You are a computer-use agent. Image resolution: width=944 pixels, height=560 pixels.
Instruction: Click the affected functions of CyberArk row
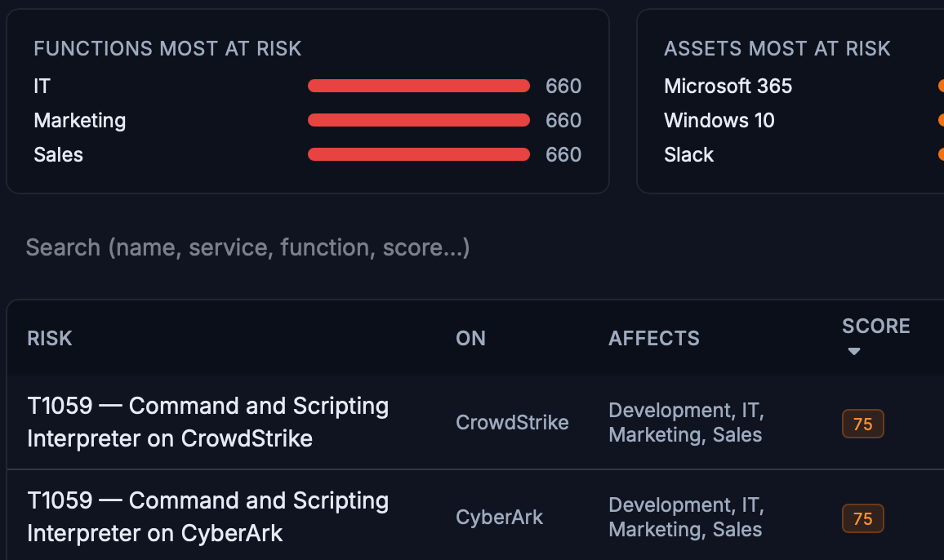click(x=686, y=517)
